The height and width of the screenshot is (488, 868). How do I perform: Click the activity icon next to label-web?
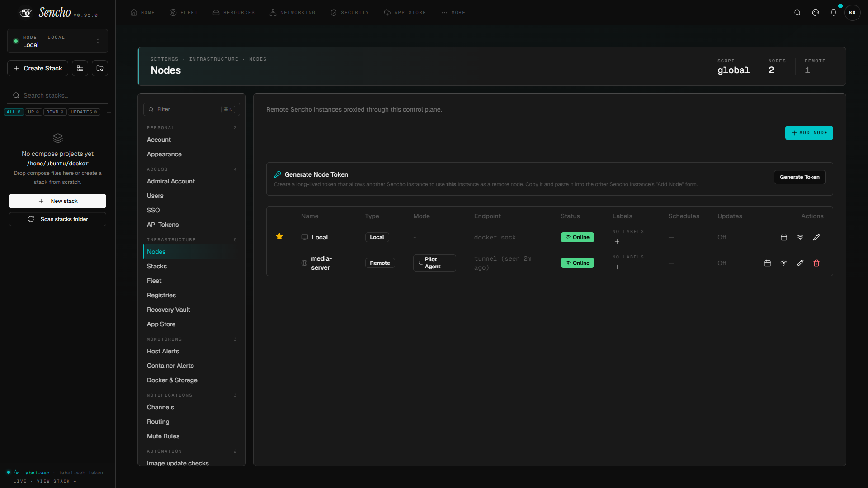[16, 472]
